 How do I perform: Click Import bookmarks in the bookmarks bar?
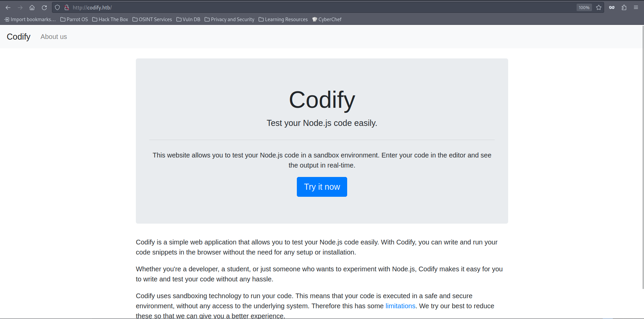(x=30, y=19)
